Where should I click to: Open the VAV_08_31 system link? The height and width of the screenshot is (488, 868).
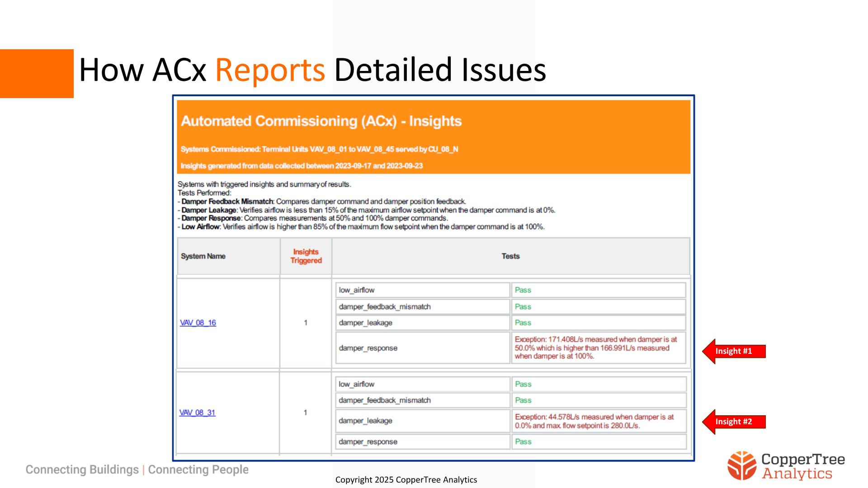pos(198,413)
